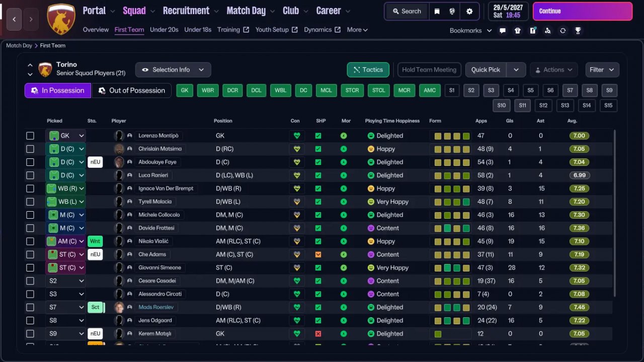Select the checkbox for Giovanni Simeone

[30, 268]
